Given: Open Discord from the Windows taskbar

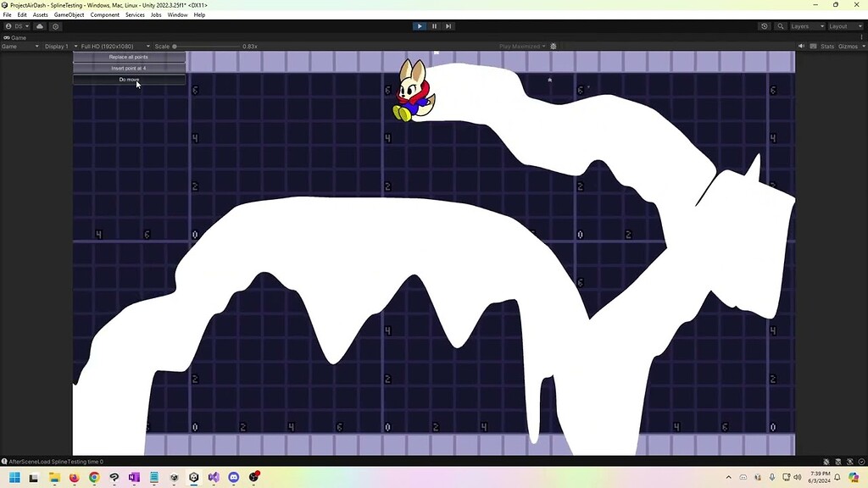Looking at the screenshot, I should pos(234,478).
